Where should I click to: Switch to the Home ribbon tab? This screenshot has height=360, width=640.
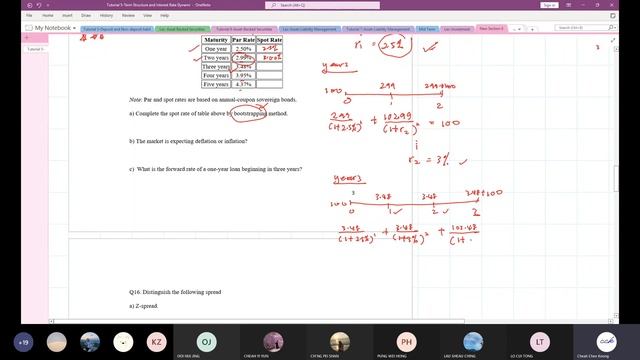48,16
